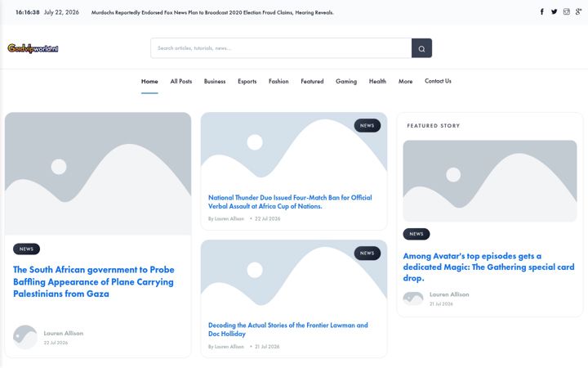The height and width of the screenshot is (368, 588).
Task: Open thumbnail image of Frontier Lawman article
Action: pyautogui.click(x=294, y=277)
